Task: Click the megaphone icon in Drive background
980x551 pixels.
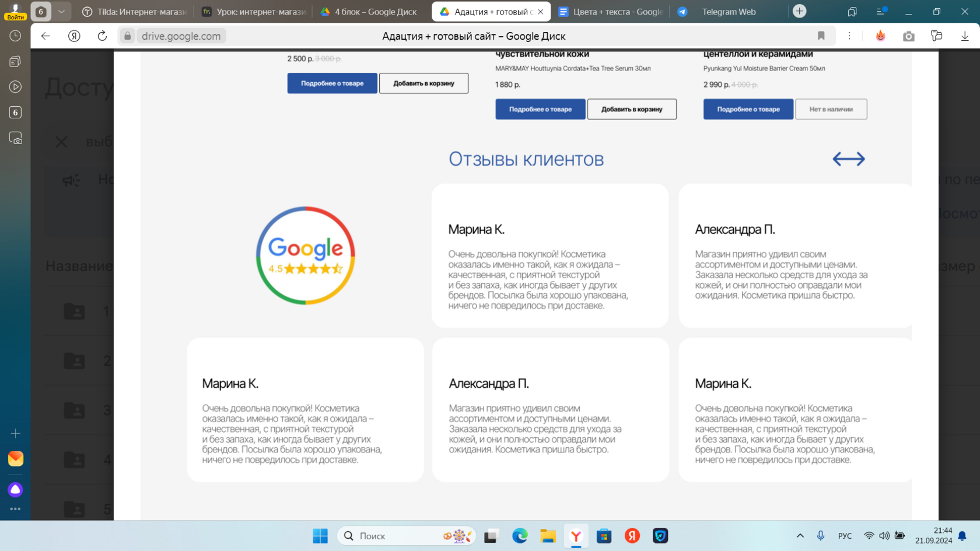Action: [x=71, y=180]
